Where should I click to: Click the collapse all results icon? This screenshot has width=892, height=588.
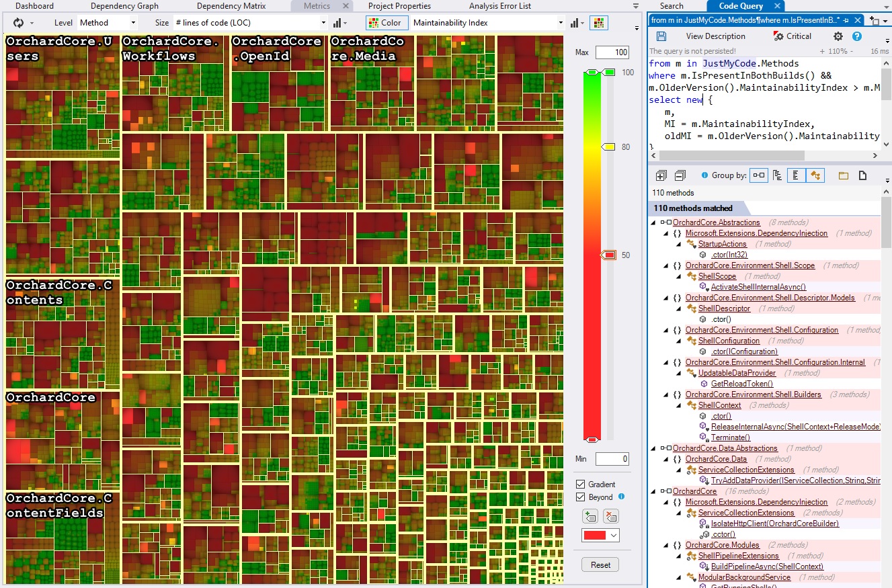680,175
